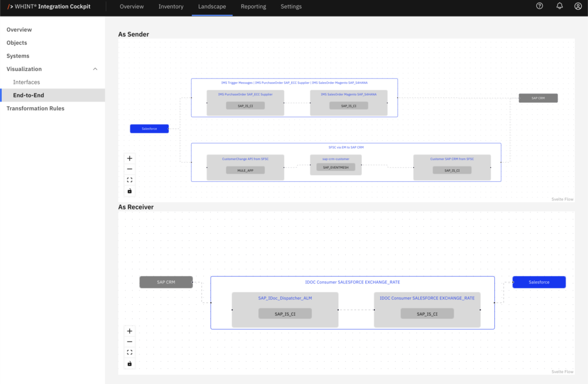Switch to the Reporting tab
The width and height of the screenshot is (588, 384).
coord(253,7)
